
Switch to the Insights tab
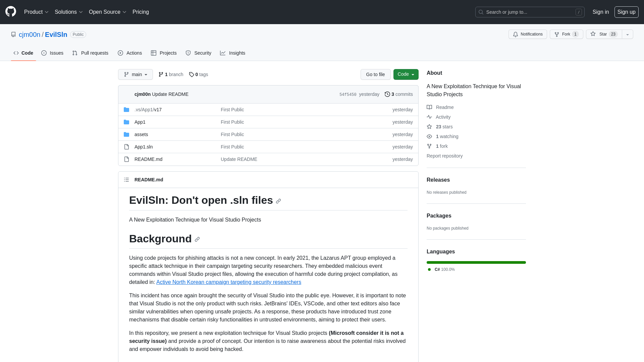click(x=233, y=53)
